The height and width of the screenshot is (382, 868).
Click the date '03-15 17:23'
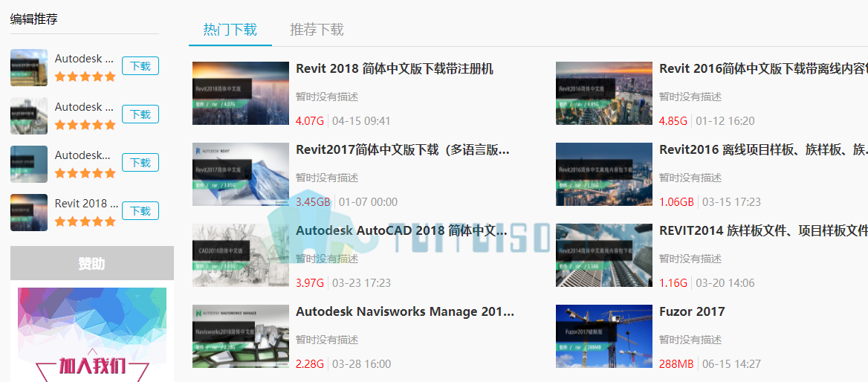click(x=732, y=202)
